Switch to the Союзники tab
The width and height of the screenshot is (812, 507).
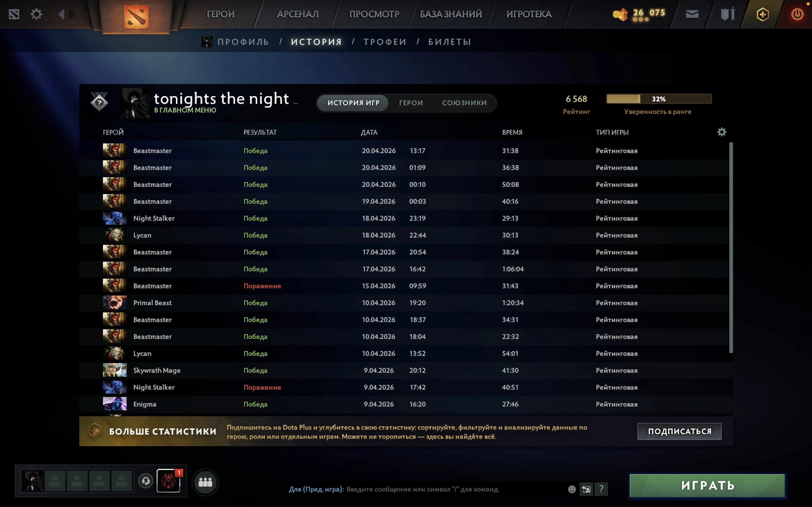[x=464, y=103]
